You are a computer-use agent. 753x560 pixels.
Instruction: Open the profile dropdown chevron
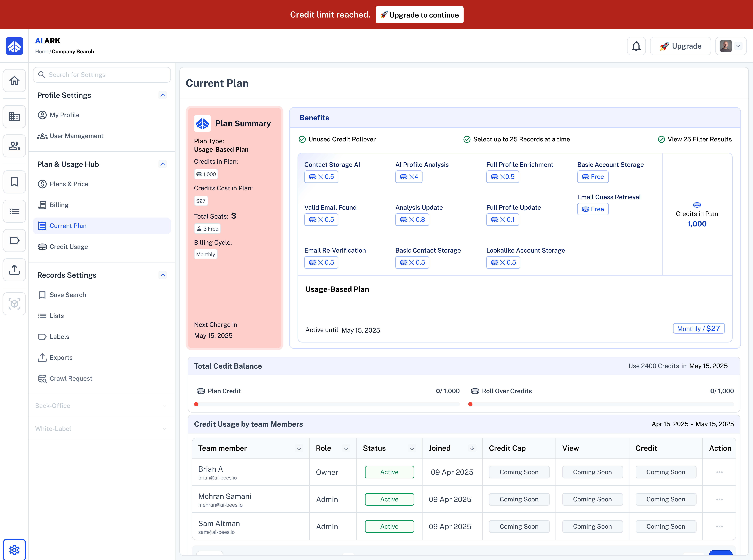tap(738, 46)
